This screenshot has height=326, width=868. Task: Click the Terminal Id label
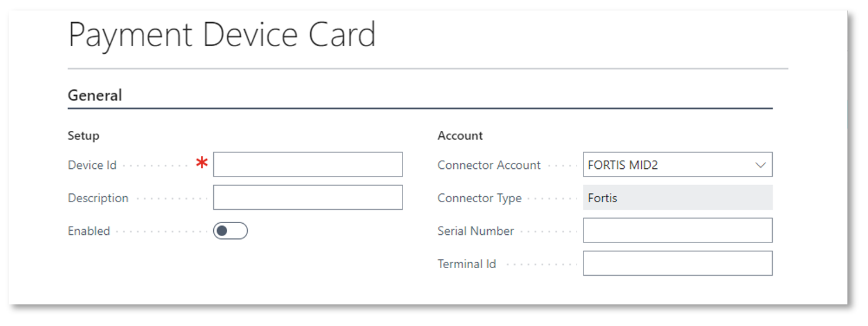pos(467,264)
